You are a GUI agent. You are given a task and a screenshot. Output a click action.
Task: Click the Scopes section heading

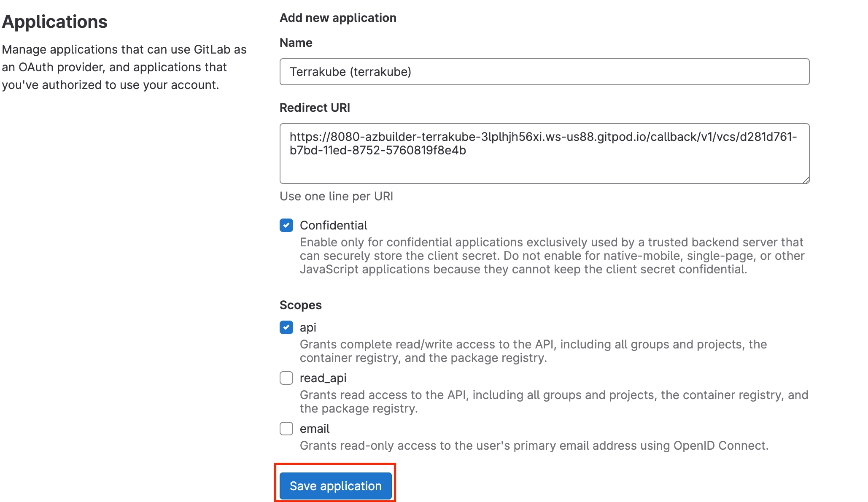click(x=300, y=305)
